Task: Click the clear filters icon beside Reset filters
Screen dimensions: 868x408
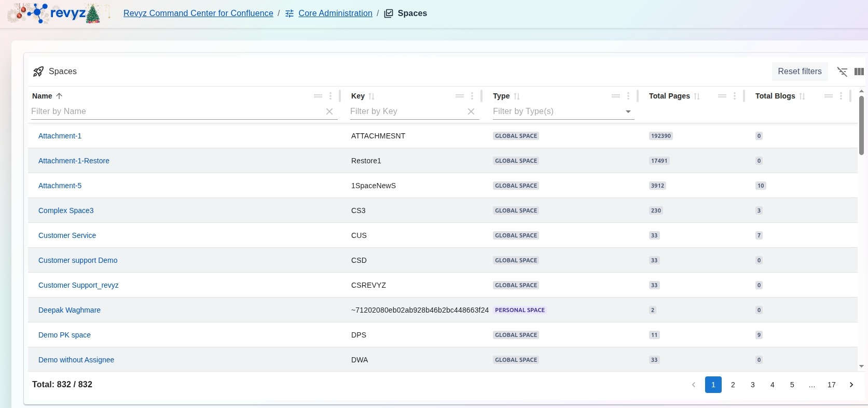Action: (842, 72)
